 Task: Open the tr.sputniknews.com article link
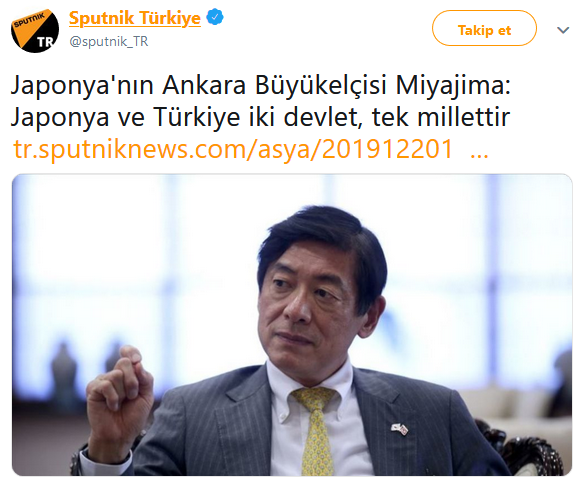pos(233,149)
